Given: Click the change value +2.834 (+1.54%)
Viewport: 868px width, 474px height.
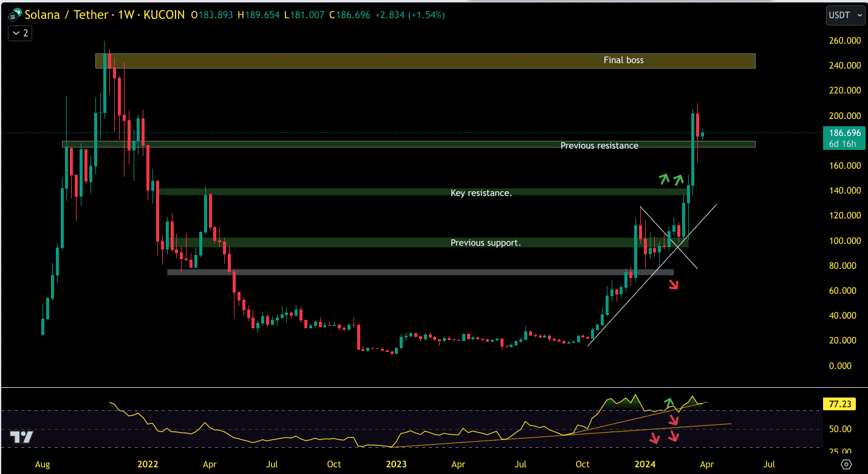Looking at the screenshot, I should point(409,15).
